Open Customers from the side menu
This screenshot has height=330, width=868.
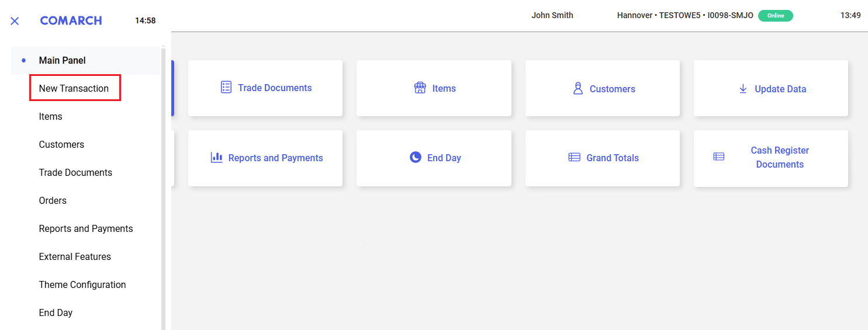61,144
